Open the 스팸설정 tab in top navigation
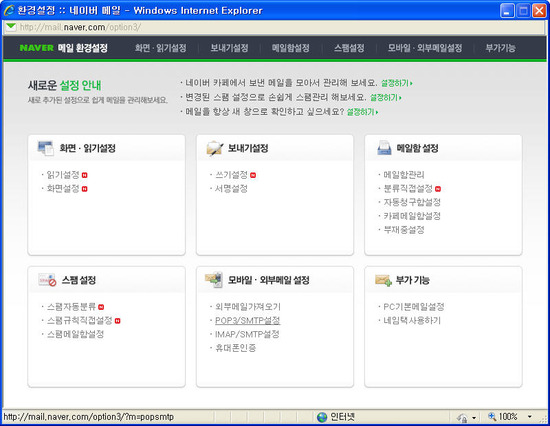 click(x=349, y=48)
